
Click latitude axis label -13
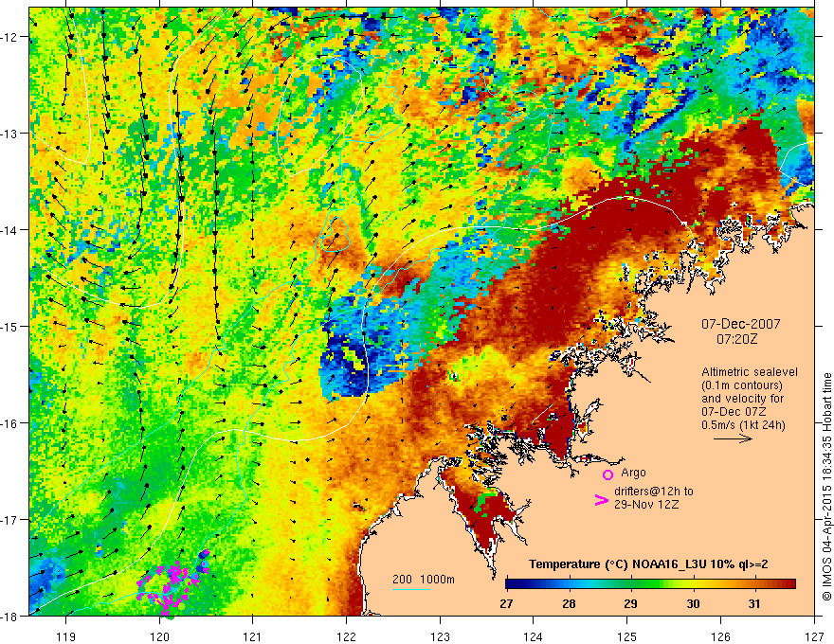10,134
